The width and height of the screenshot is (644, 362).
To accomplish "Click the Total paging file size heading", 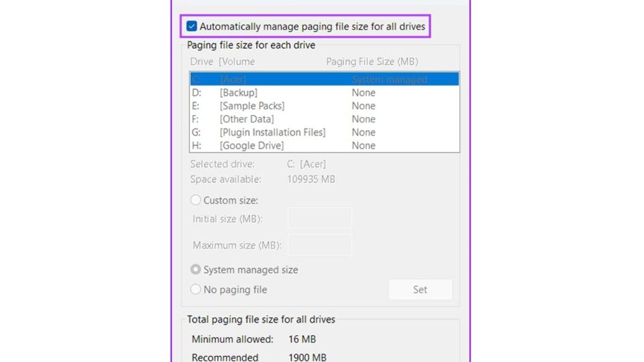I will [261, 320].
